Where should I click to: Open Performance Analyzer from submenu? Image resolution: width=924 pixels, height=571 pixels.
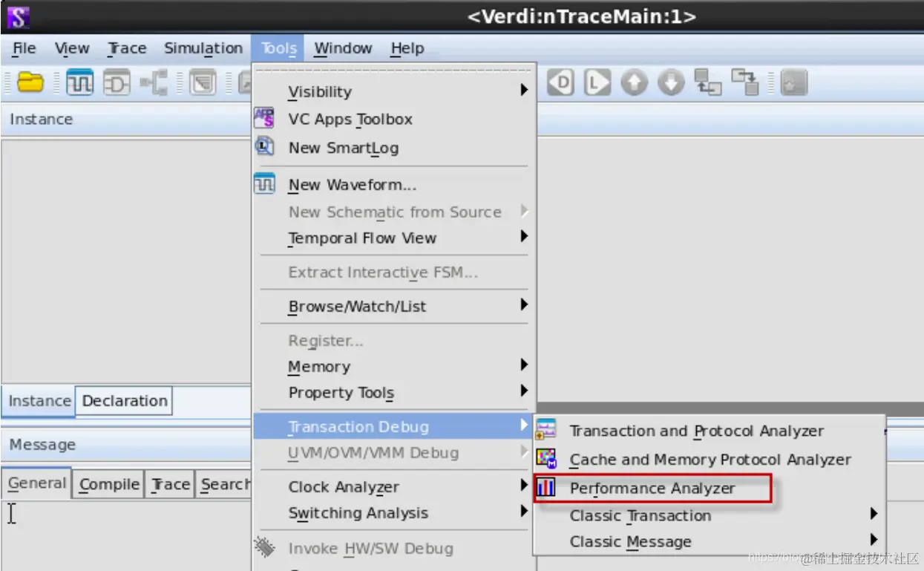(653, 488)
